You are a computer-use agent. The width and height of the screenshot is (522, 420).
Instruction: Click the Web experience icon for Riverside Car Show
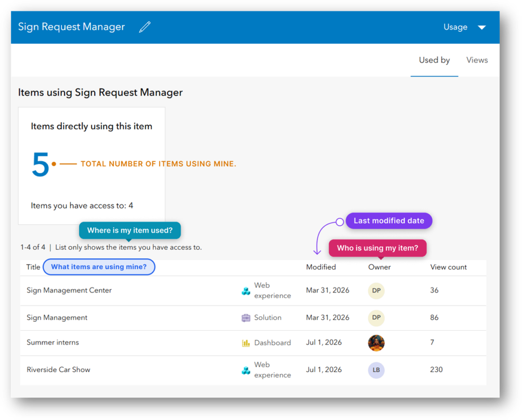coord(246,370)
